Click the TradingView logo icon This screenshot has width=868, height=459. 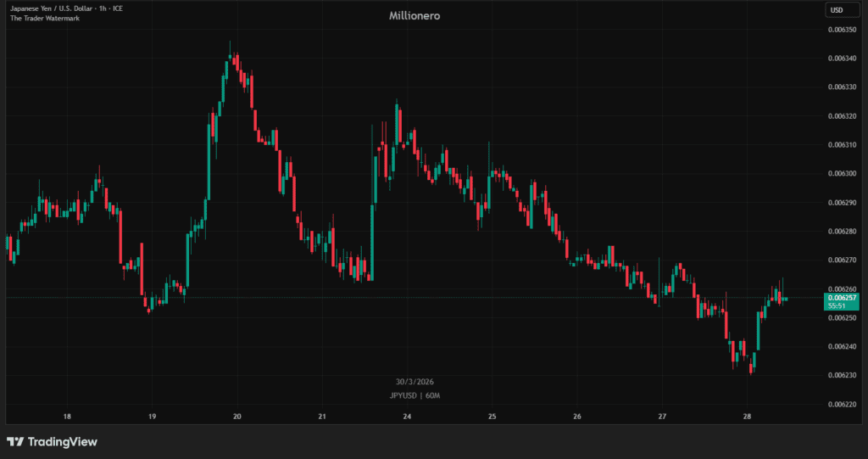tap(14, 442)
